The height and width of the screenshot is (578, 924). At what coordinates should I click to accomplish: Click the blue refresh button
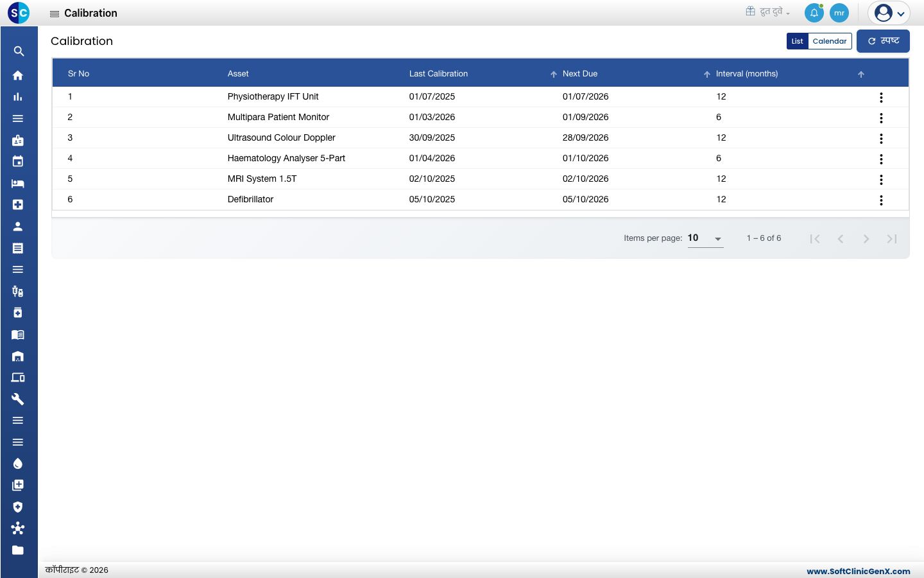(883, 41)
